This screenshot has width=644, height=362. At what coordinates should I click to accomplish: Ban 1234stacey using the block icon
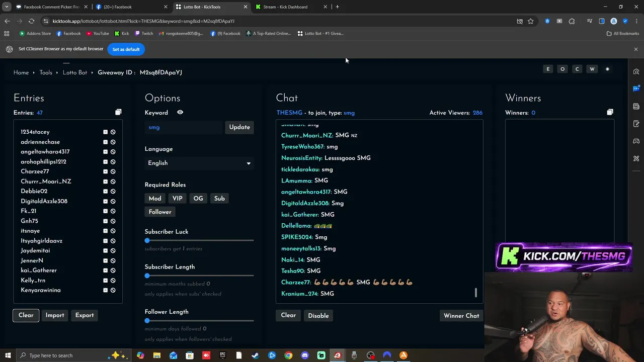pos(113,132)
